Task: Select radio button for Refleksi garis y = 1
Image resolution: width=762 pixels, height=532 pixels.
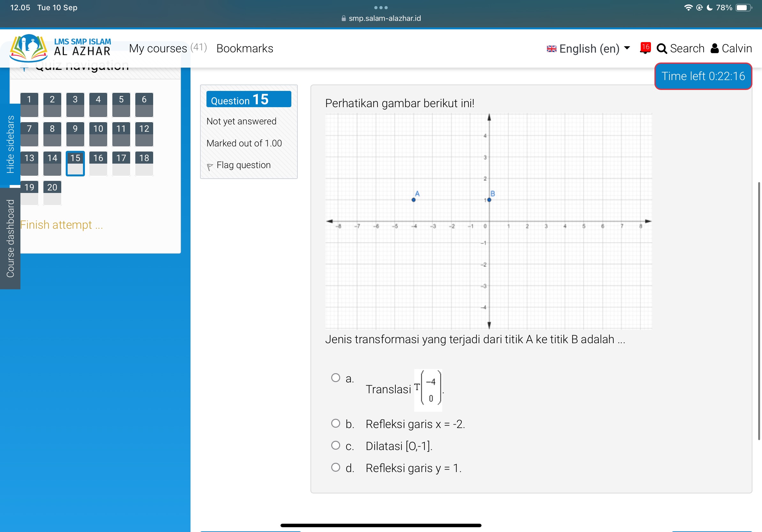Action: (x=335, y=468)
